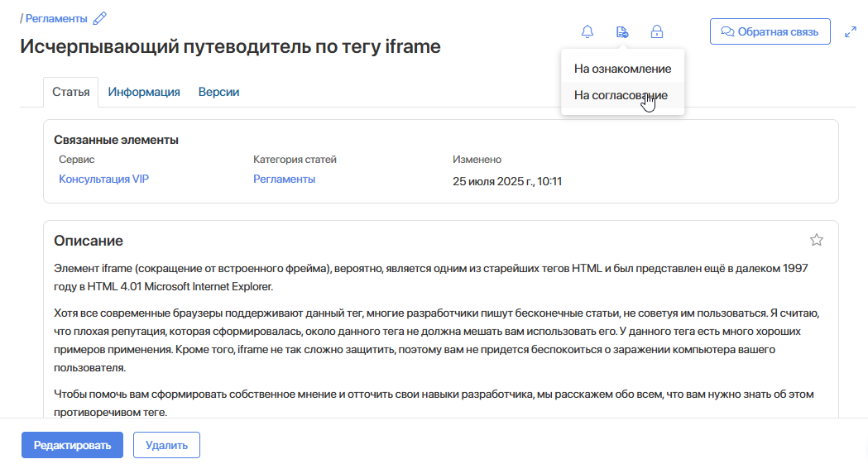This screenshot has width=868, height=464.
Task: Click the article title heading
Action: (x=230, y=47)
